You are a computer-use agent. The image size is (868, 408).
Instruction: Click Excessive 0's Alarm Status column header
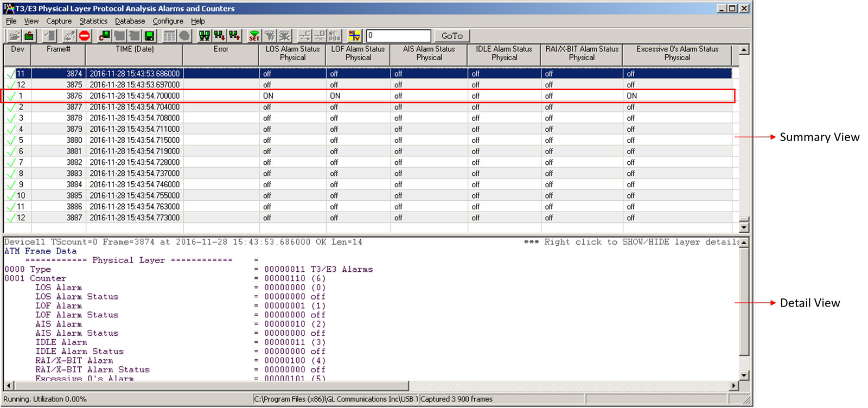tap(677, 55)
